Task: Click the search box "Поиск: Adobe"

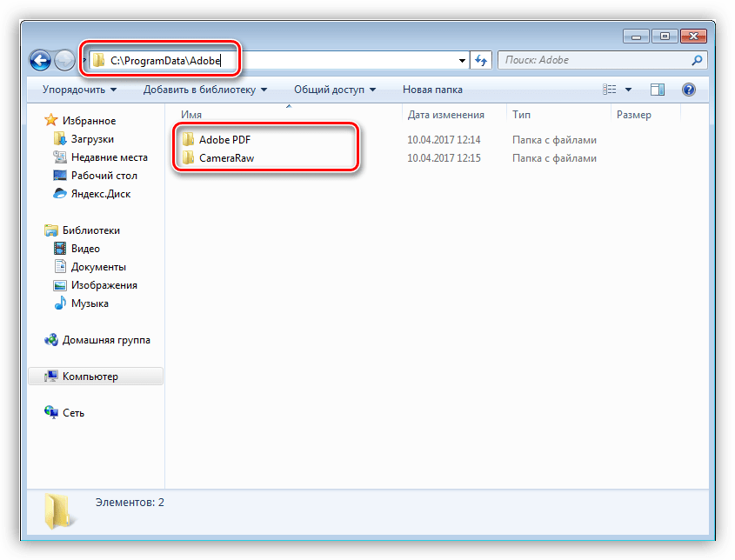Action: coord(602,60)
